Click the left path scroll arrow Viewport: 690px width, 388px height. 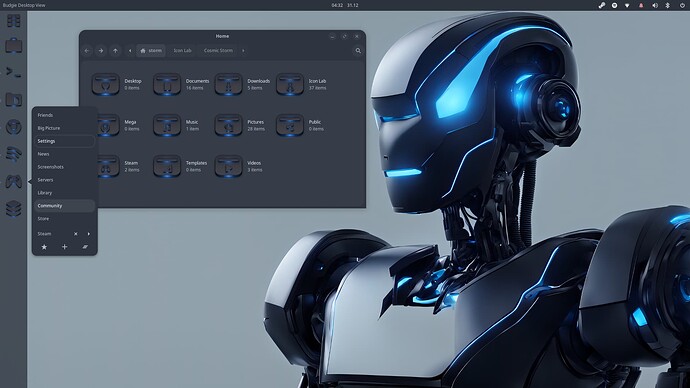[130, 51]
